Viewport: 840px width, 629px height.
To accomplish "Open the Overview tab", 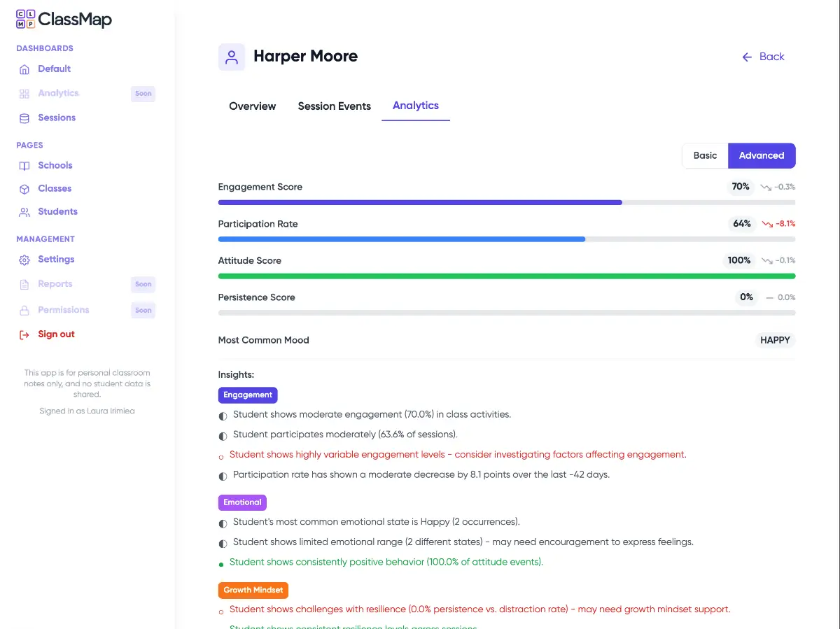I will (x=252, y=106).
